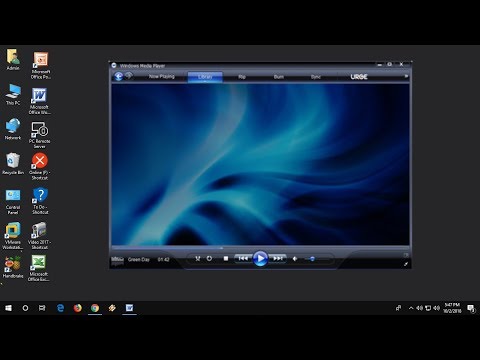
Task: Click the Play button in Media Player
Action: pyautogui.click(x=260, y=258)
